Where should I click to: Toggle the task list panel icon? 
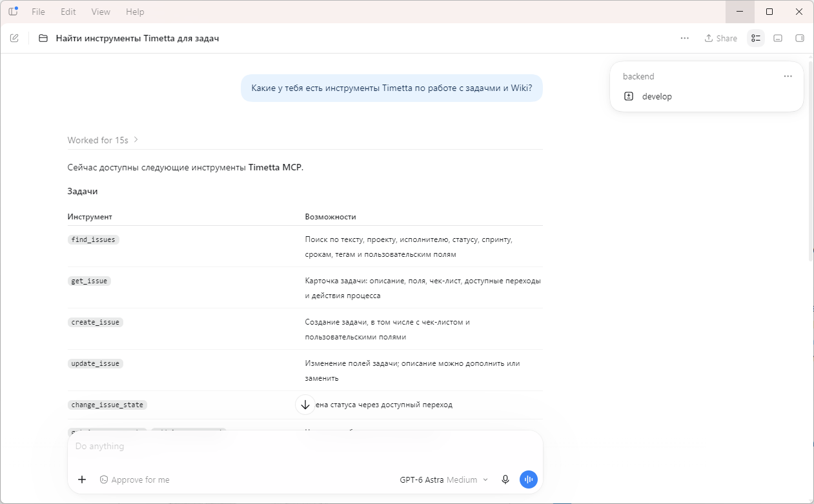756,38
